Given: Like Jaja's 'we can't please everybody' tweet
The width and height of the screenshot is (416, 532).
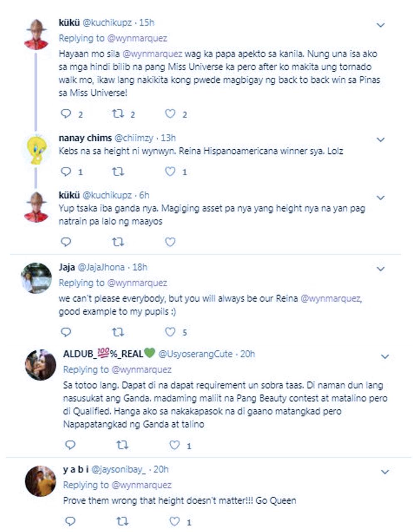Looking at the screenshot, I should pyautogui.click(x=171, y=332).
